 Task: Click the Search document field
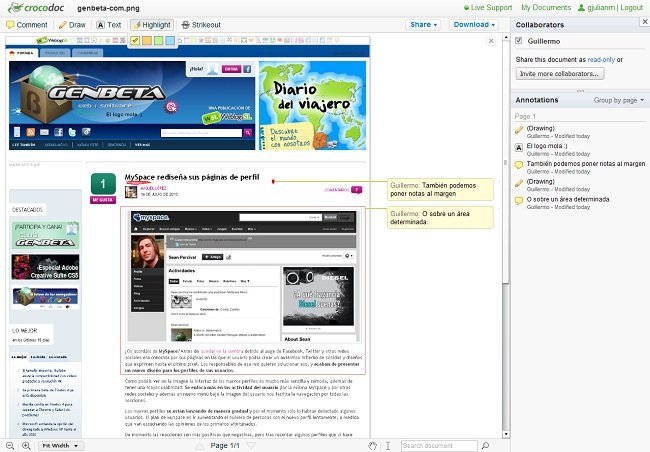[439, 446]
